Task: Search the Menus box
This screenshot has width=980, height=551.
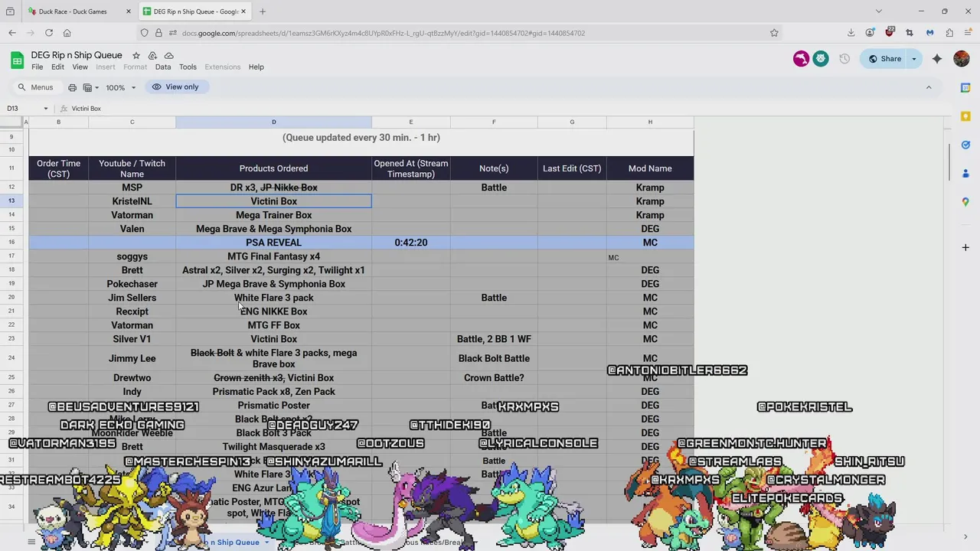Action: 35,87
